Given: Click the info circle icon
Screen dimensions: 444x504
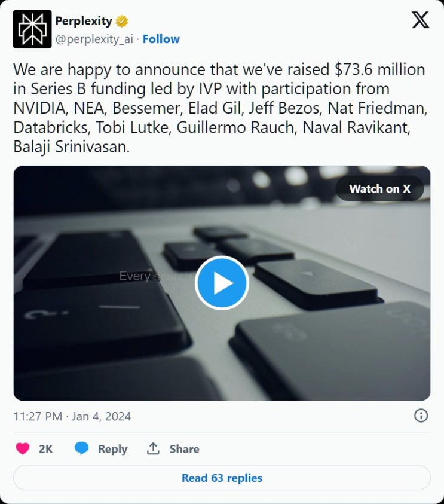Looking at the screenshot, I should [x=421, y=416].
